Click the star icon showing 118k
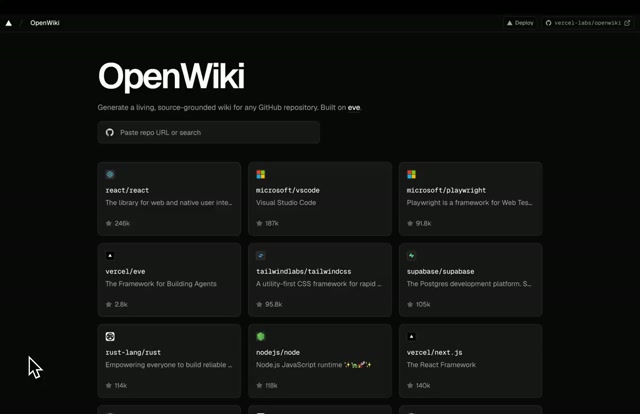The image size is (640, 414). [259, 385]
